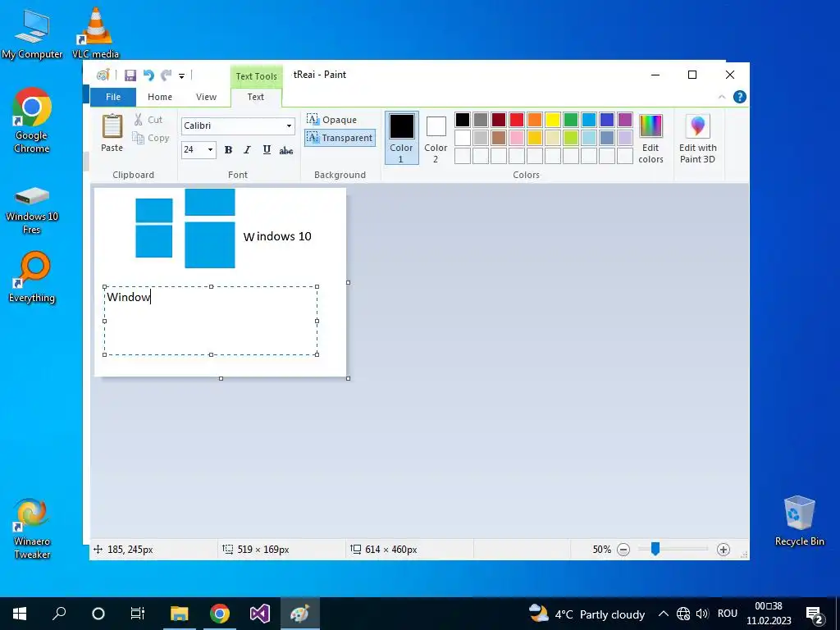This screenshot has width=840, height=630.
Task: Switch to the Home ribbon tab
Action: click(160, 97)
